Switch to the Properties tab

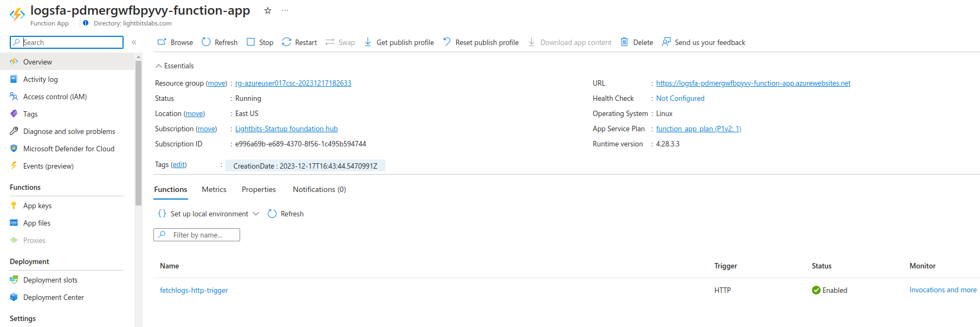[259, 189]
